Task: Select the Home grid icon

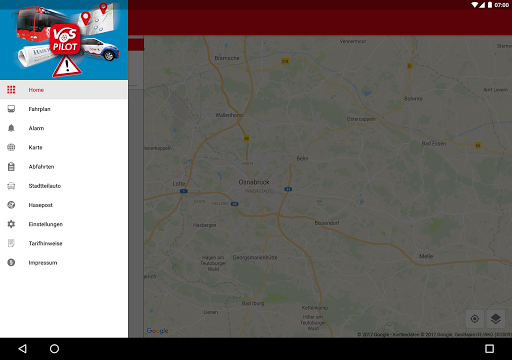Action: tap(11, 90)
